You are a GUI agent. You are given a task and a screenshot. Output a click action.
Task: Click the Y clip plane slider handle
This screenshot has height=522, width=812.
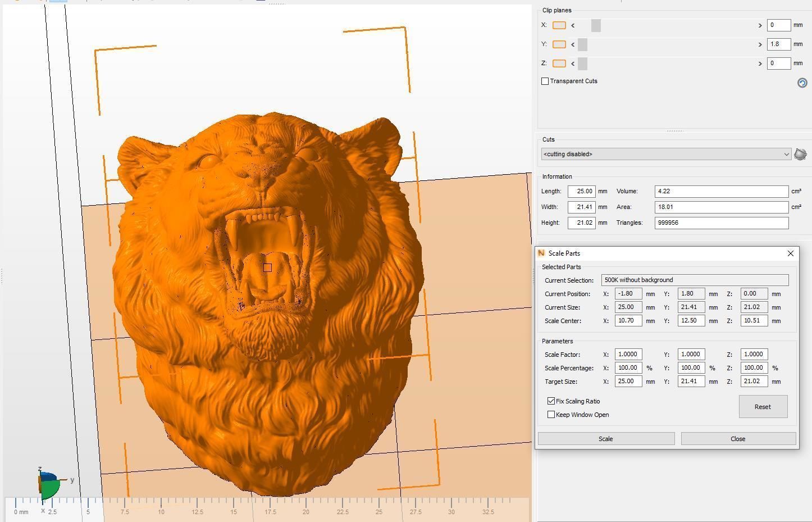tap(582, 44)
